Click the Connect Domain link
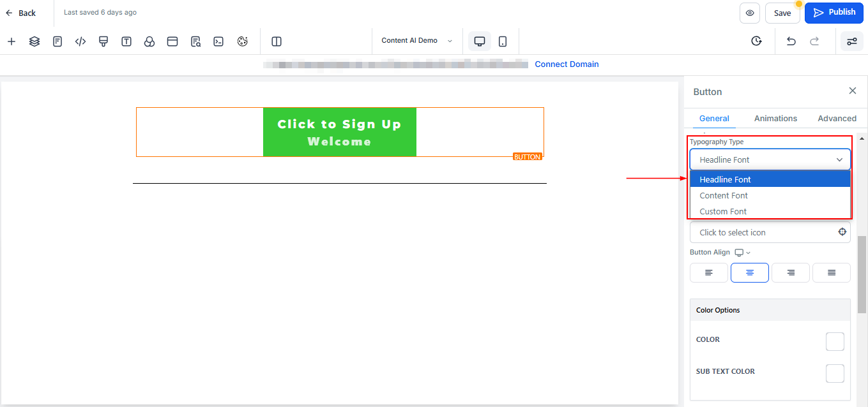868x407 pixels. [567, 64]
